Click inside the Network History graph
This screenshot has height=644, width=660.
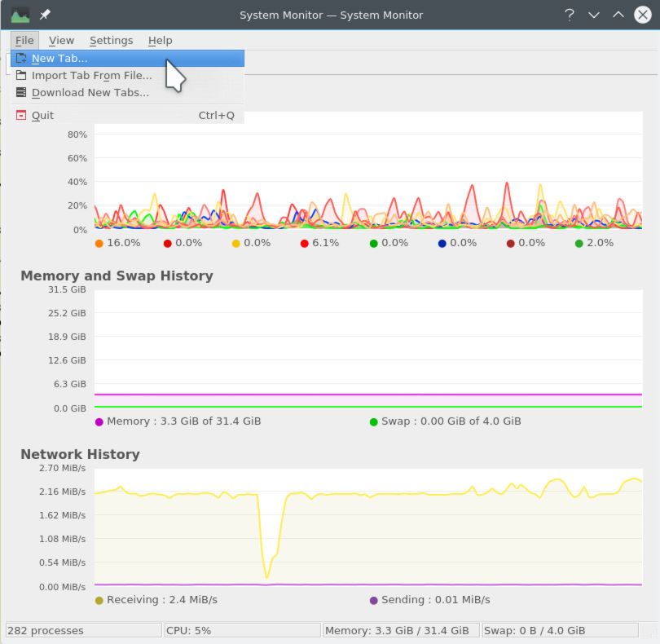[368, 527]
